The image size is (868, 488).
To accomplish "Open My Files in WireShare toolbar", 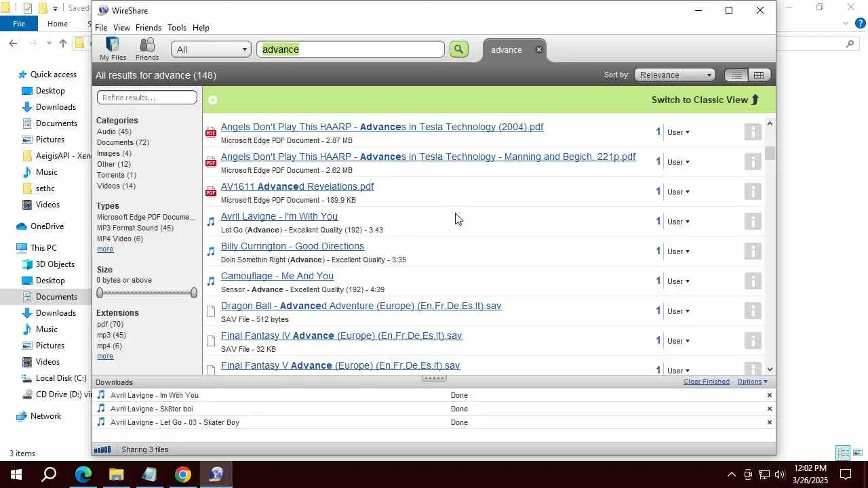I will tap(113, 49).
